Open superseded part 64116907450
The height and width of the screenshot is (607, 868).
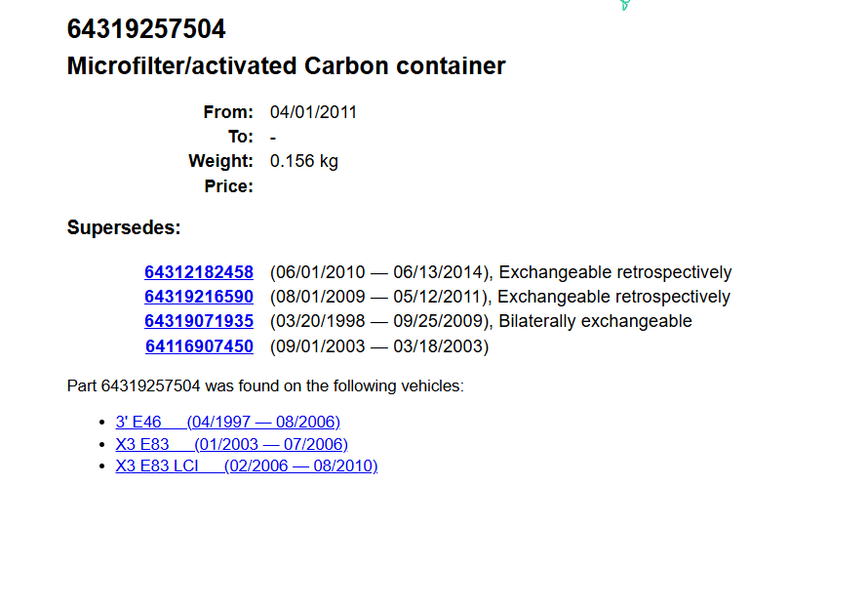(199, 346)
